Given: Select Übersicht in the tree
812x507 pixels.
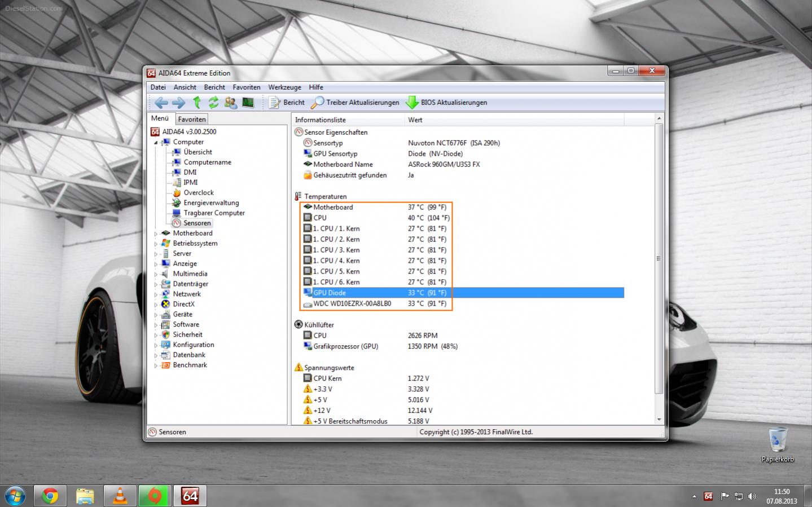Looking at the screenshot, I should [x=197, y=152].
